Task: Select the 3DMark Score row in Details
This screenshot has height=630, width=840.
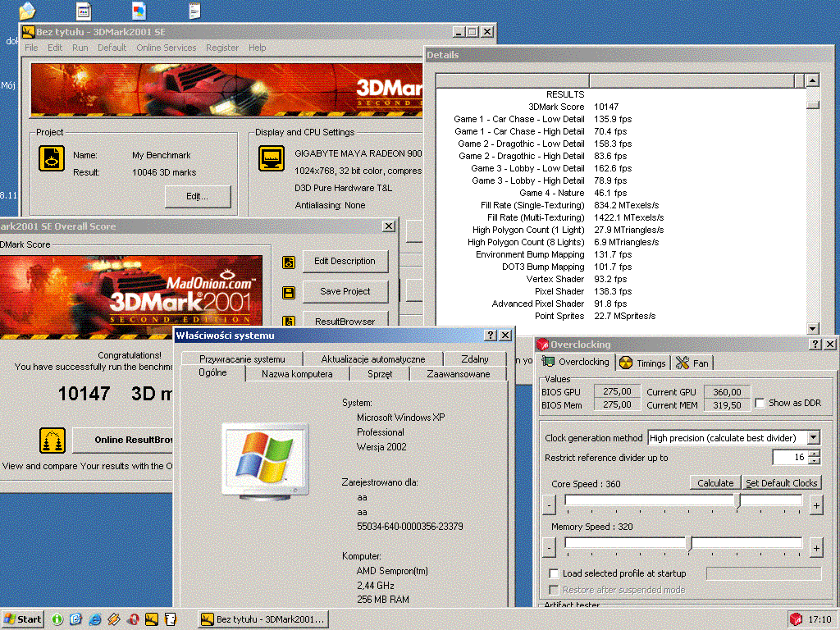Action: [x=620, y=107]
